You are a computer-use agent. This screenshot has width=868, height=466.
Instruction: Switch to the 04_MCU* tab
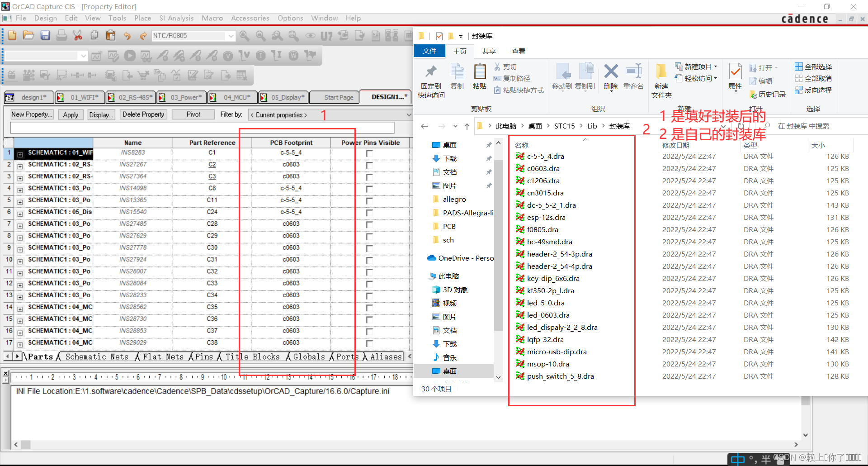pos(232,97)
